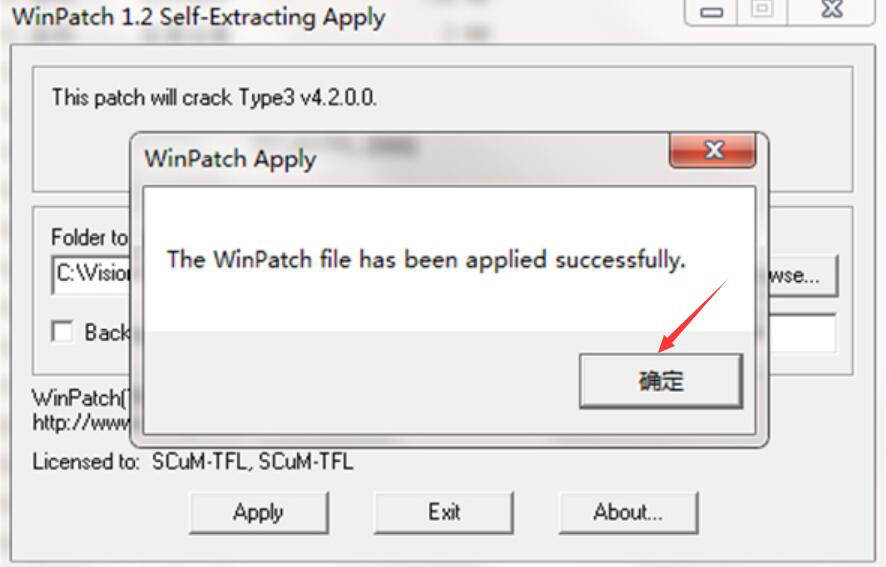Select the Backup checkbox label text
Viewport: 886px width, 567px height.
click(107, 332)
